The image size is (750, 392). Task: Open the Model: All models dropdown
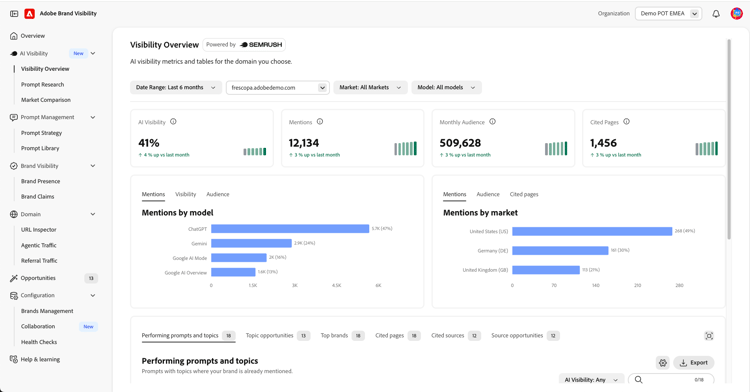click(x=447, y=87)
